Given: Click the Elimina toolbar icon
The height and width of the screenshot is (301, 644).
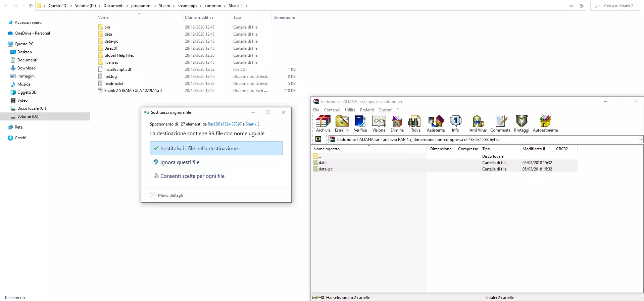Looking at the screenshot, I should [x=397, y=123].
